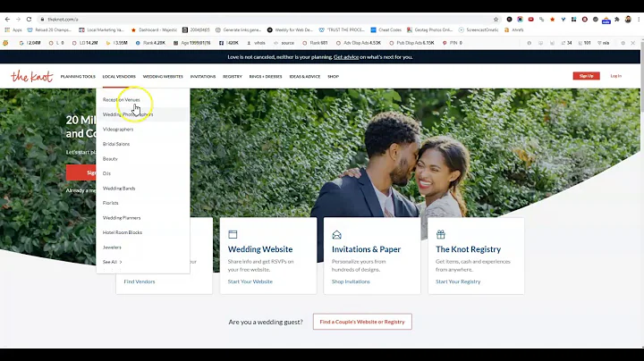Viewport: 644px width, 361px height.
Task: Click Start Your Website link
Action: [x=250, y=281]
